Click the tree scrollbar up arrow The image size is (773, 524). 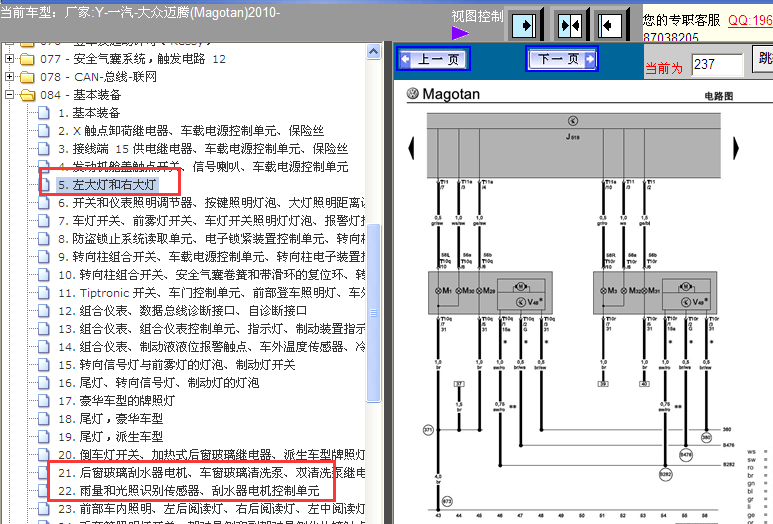374,52
